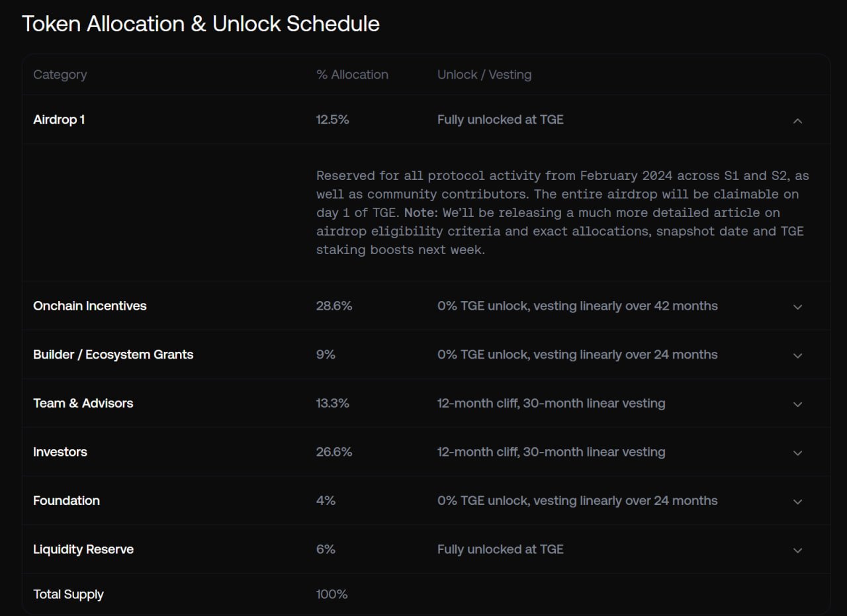Viewport: 847px width, 616px height.
Task: Expand the Onchain Incentives row chevron
Action: pos(797,306)
